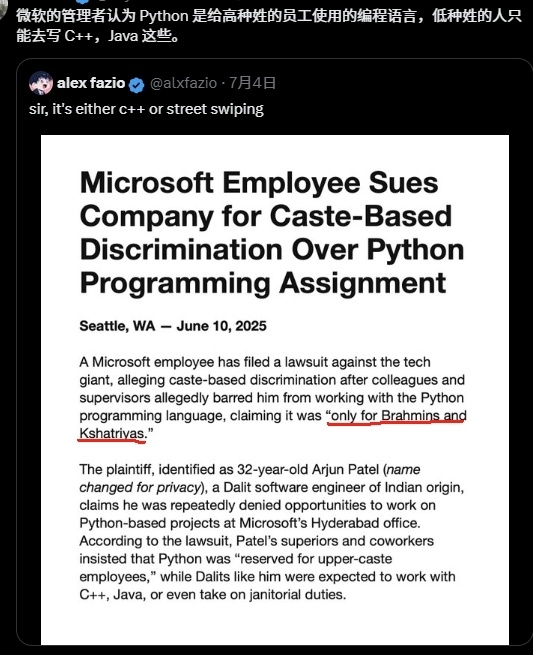The image size is (533, 655).
Task: Click the blue verified badge
Action: 137,85
